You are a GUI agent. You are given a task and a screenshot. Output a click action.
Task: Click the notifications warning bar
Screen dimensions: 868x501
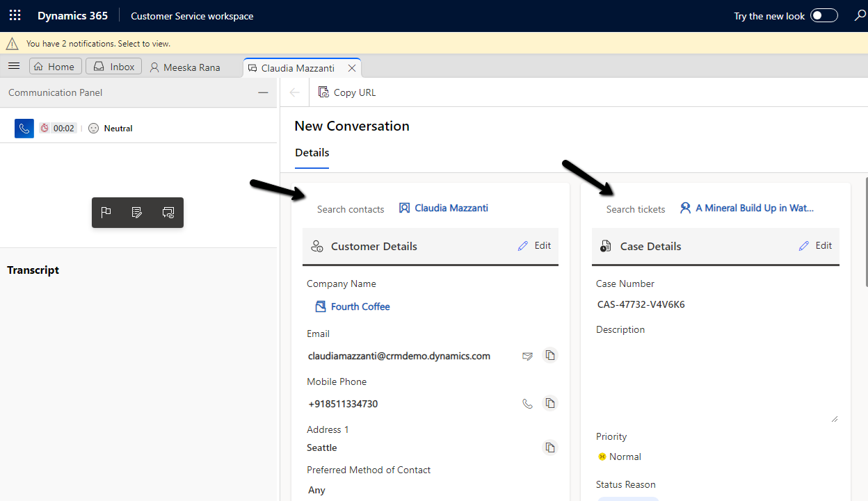[x=98, y=43]
